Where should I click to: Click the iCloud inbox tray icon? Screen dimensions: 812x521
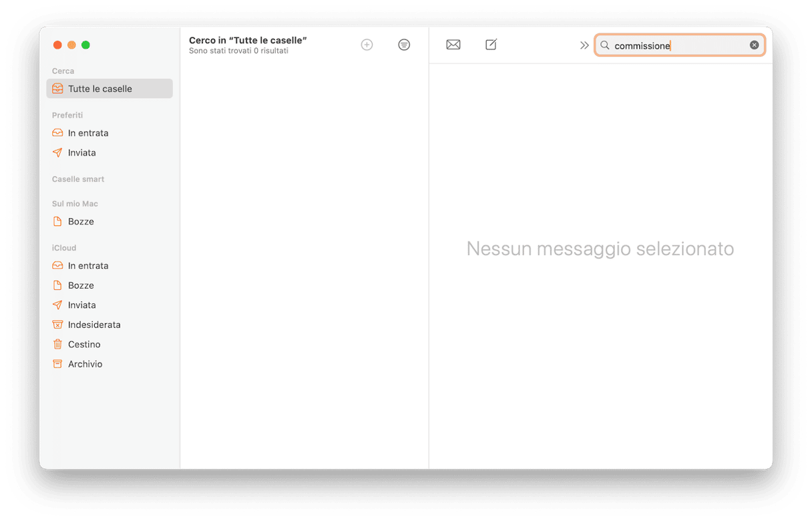point(57,266)
